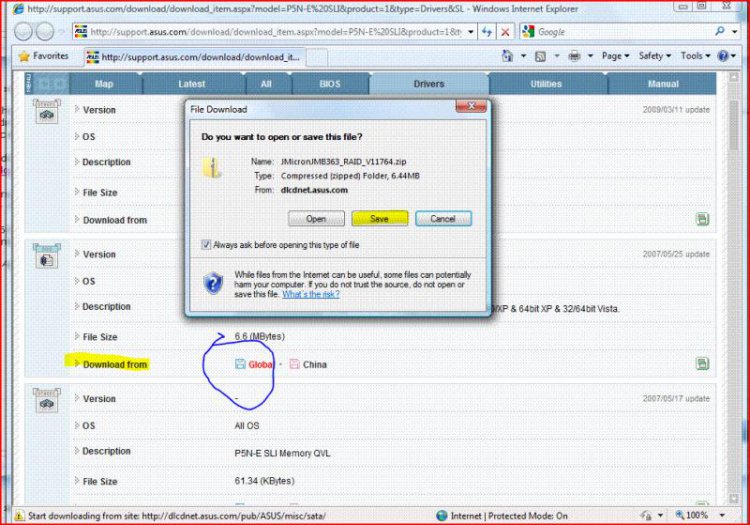Click the file name JMicronJMB363_RAID_V11764.zip
The width and height of the screenshot is (750, 525).
pos(343,162)
